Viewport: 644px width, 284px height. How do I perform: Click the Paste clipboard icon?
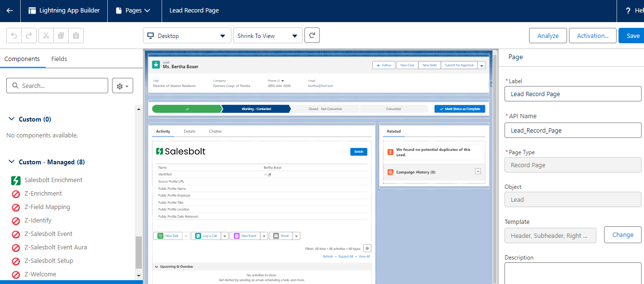(x=76, y=36)
